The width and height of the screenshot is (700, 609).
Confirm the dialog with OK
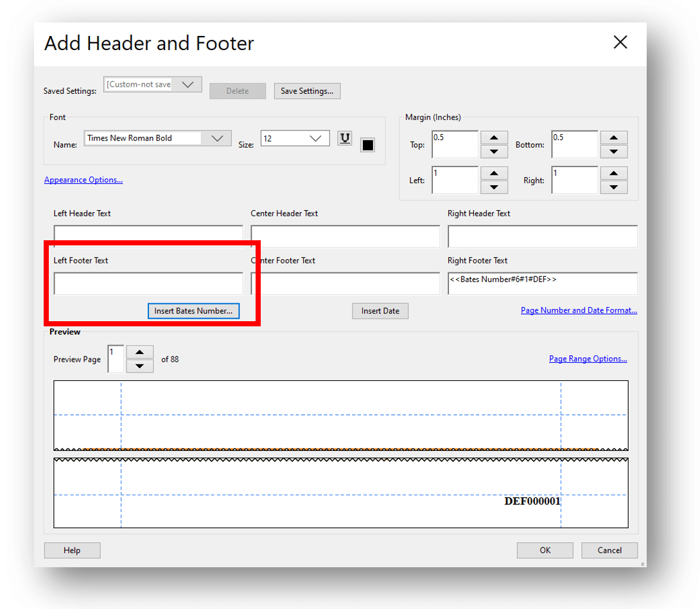coord(545,550)
